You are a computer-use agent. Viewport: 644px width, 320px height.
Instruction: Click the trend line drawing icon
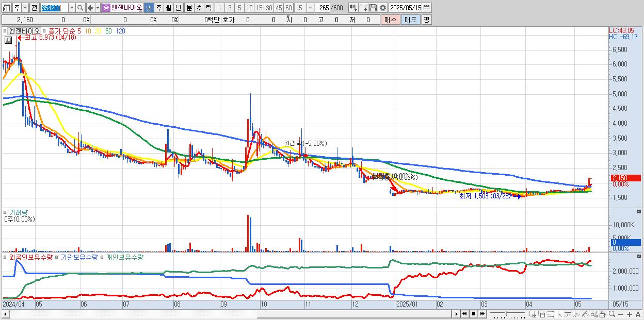pos(568,314)
